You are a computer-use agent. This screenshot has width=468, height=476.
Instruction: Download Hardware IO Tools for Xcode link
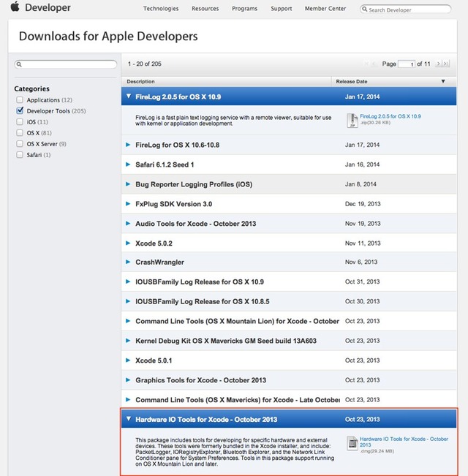pos(404,442)
